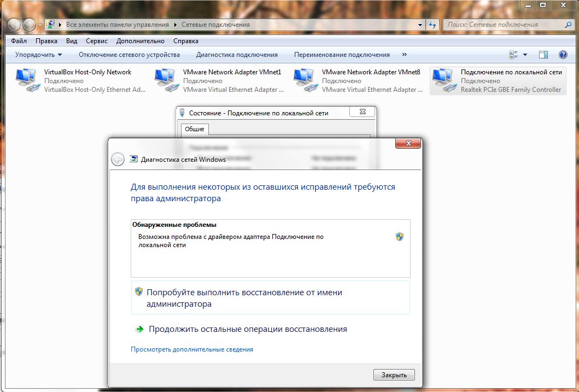Select the VMware Network Adapter VMnet8 icon
Viewport: 579px width, 392px height.
305,80
